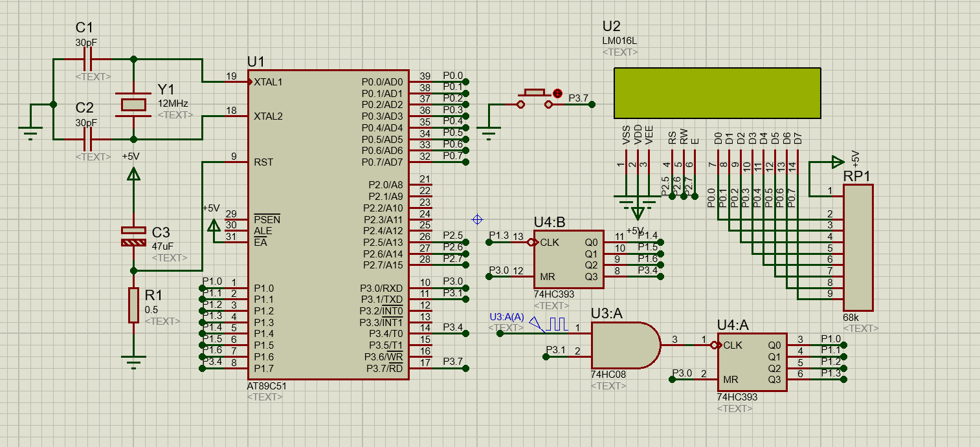This screenshot has width=980, height=447.
Task: Select the Y1 crystal symbol
Action: coord(133,105)
